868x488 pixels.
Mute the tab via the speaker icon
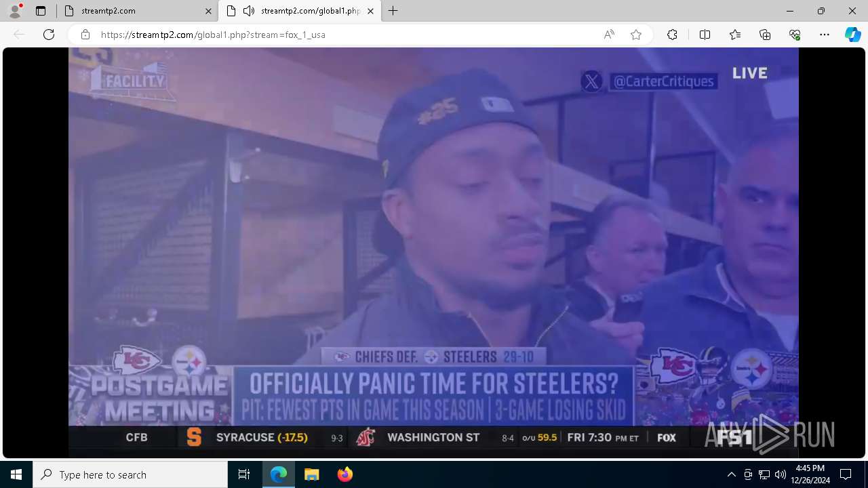click(249, 11)
